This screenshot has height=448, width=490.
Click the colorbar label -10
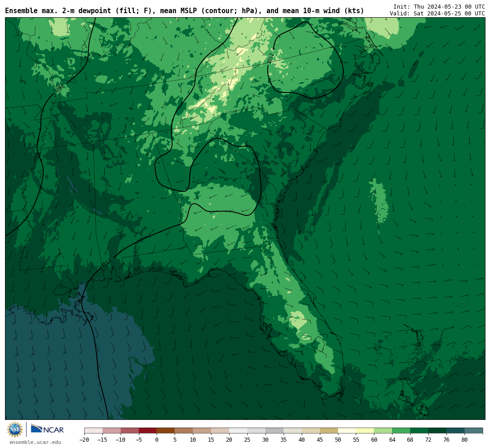pos(121,440)
